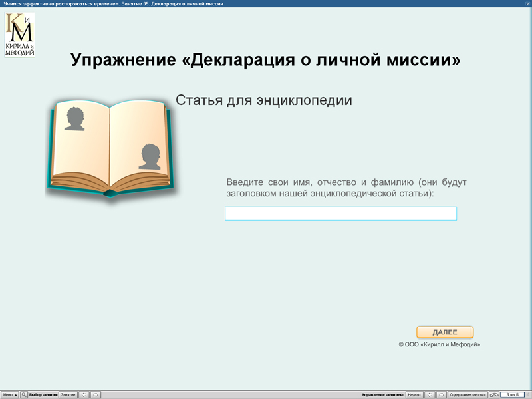
Task: Open Начало in lesson controls
Action: [x=415, y=394]
